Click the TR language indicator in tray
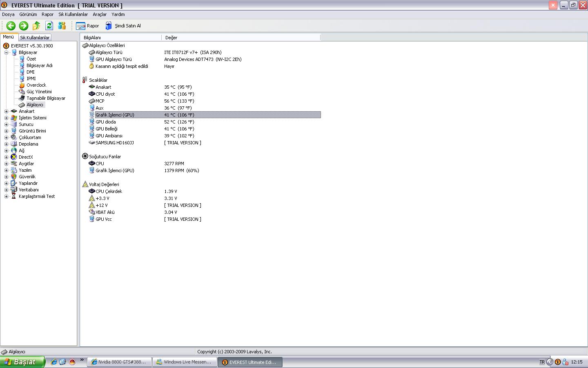Viewport: 588px width, 368px height. click(x=542, y=362)
